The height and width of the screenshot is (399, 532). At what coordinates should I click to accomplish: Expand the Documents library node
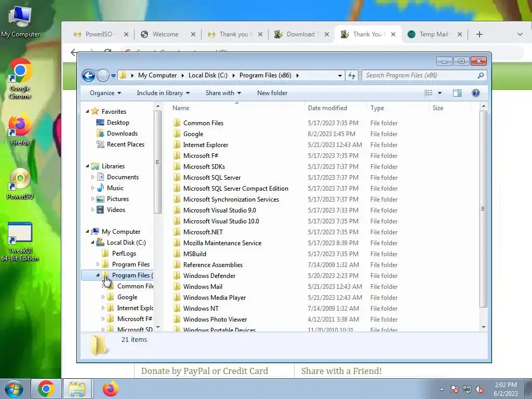[92, 177]
